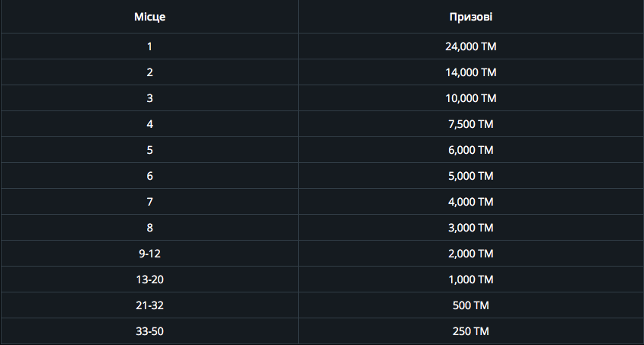Click the 13-20 place range cell
The image size is (644, 345).
tap(149, 279)
